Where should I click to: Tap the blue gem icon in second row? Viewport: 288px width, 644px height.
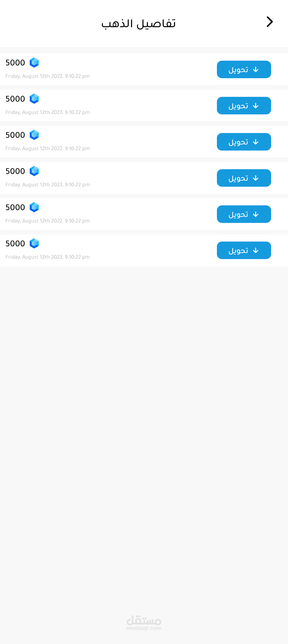(34, 99)
